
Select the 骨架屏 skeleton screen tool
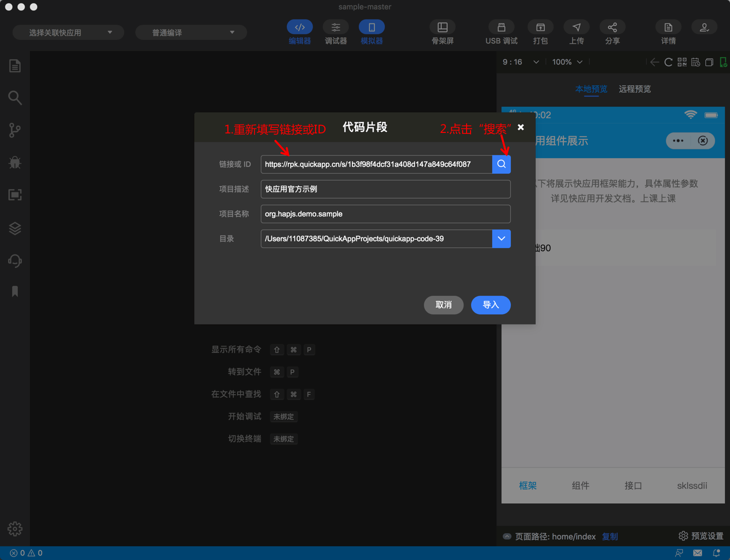[442, 32]
